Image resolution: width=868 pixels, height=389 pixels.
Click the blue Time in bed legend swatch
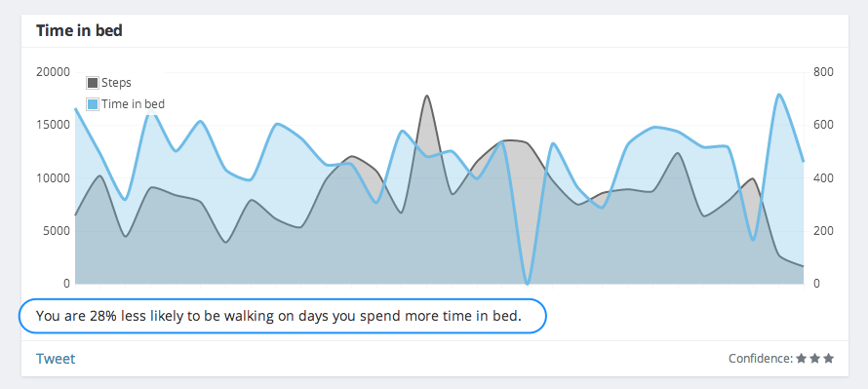click(93, 104)
